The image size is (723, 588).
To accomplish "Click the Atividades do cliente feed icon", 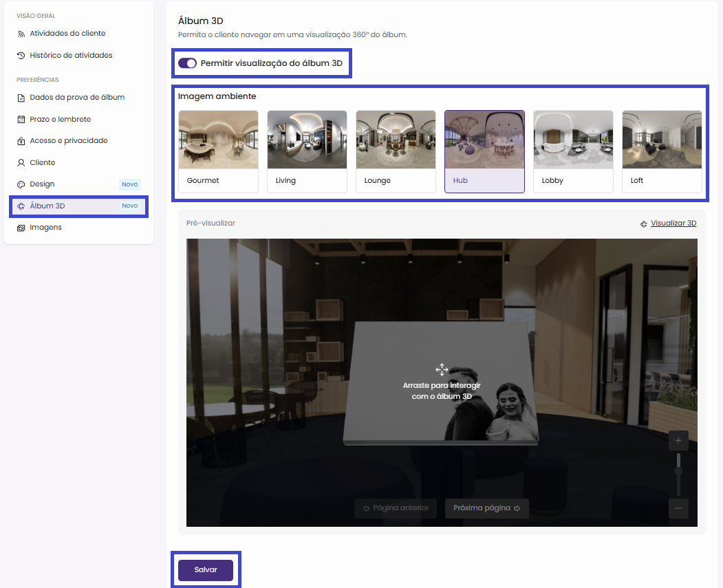I will click(x=21, y=34).
